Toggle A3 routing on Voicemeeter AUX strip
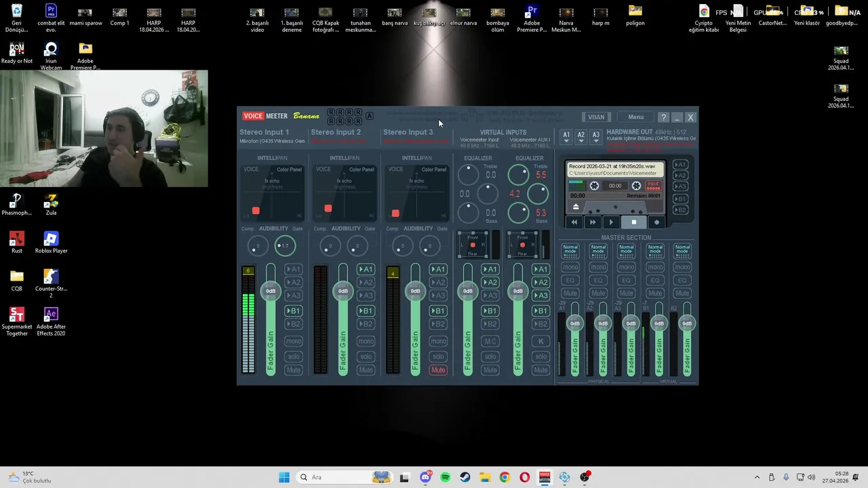Image resolution: width=868 pixels, height=488 pixels. (x=540, y=296)
